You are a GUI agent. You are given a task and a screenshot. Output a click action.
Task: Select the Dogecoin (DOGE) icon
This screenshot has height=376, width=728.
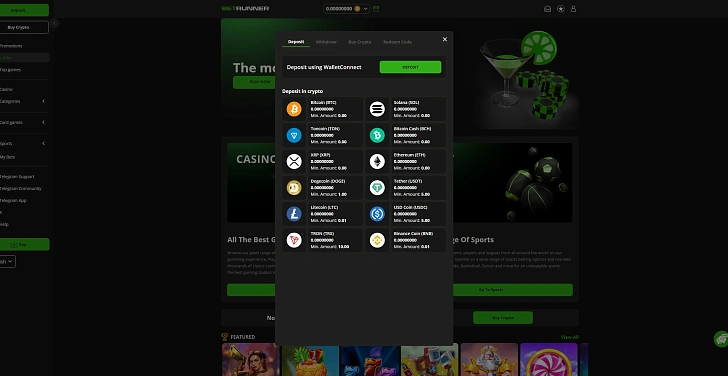[x=294, y=188]
